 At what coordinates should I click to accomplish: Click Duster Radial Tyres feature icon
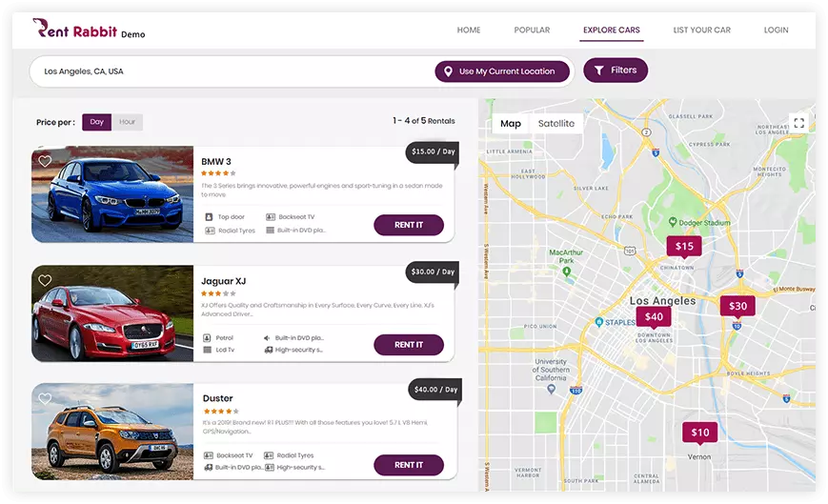click(269, 455)
